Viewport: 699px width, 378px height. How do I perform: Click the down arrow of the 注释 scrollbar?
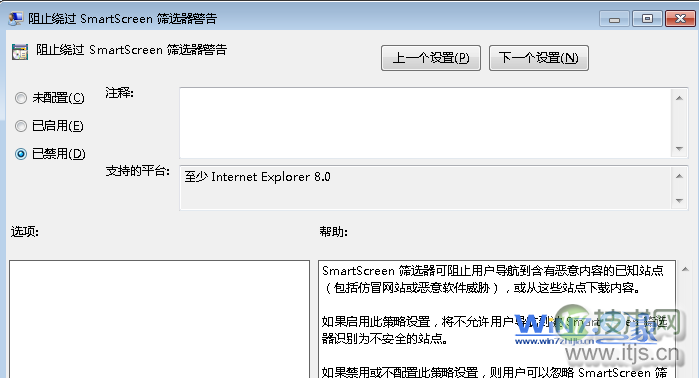point(679,149)
